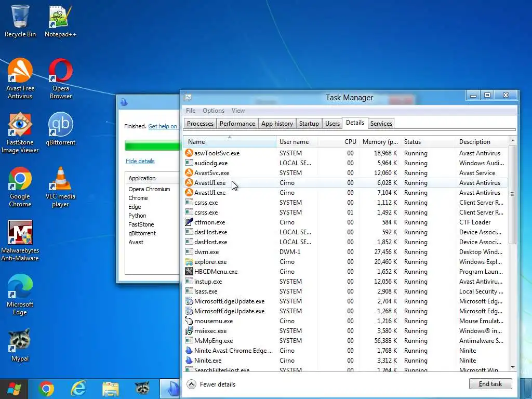
Task: Launch Avast Free Antivirus desktop icon
Action: click(x=20, y=78)
